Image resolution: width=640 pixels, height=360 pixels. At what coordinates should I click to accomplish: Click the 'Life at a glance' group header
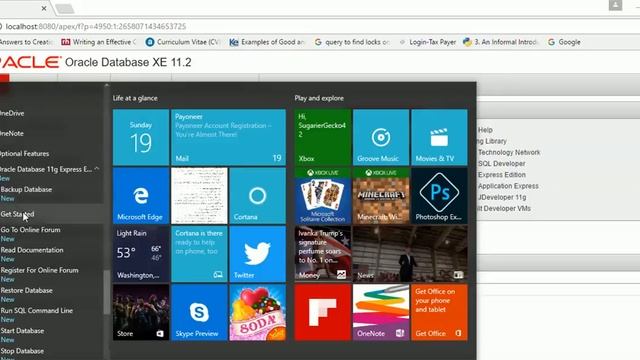point(135,98)
